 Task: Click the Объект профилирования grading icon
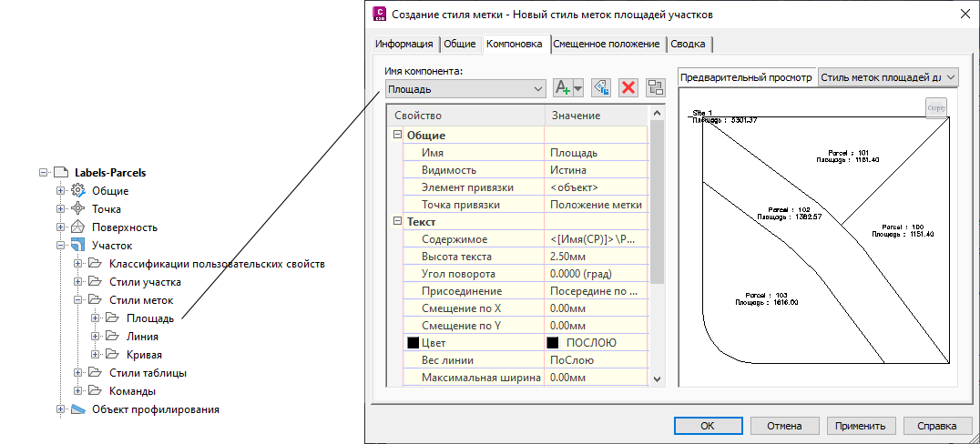click(77, 409)
